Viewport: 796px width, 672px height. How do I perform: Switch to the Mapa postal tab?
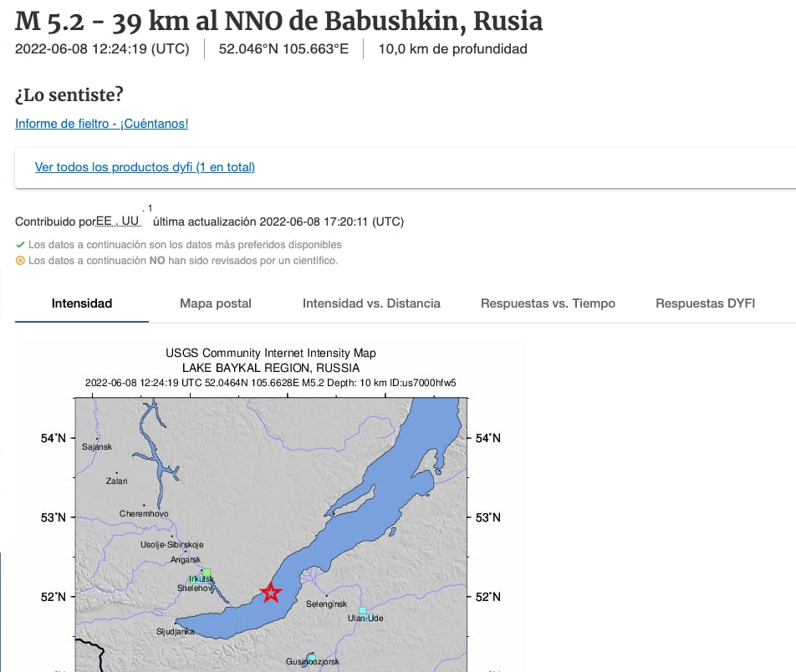pos(215,303)
